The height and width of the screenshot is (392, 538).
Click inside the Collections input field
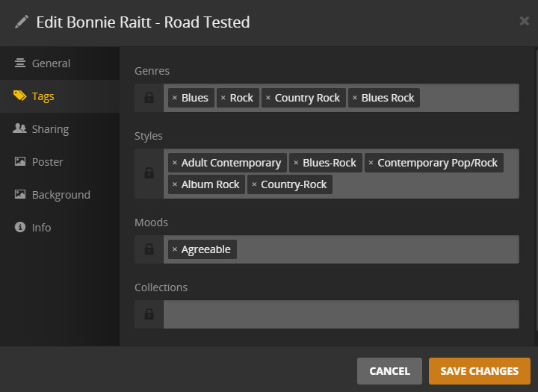341,314
